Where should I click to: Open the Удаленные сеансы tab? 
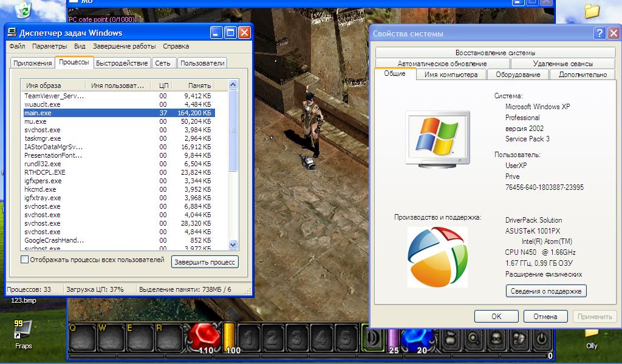562,63
